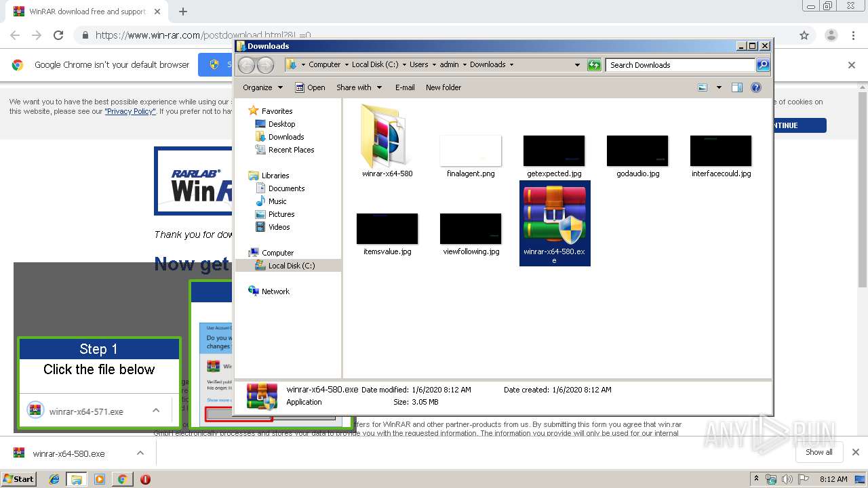This screenshot has width=868, height=488.
Task: Click Local Disk (C:) breadcrumb segment
Action: [x=375, y=65]
